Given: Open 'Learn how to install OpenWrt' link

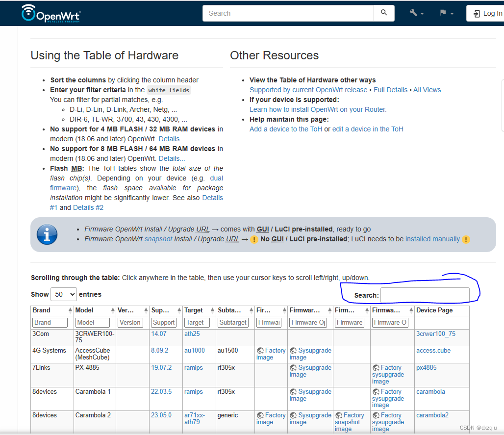Looking at the screenshot, I should (x=318, y=110).
